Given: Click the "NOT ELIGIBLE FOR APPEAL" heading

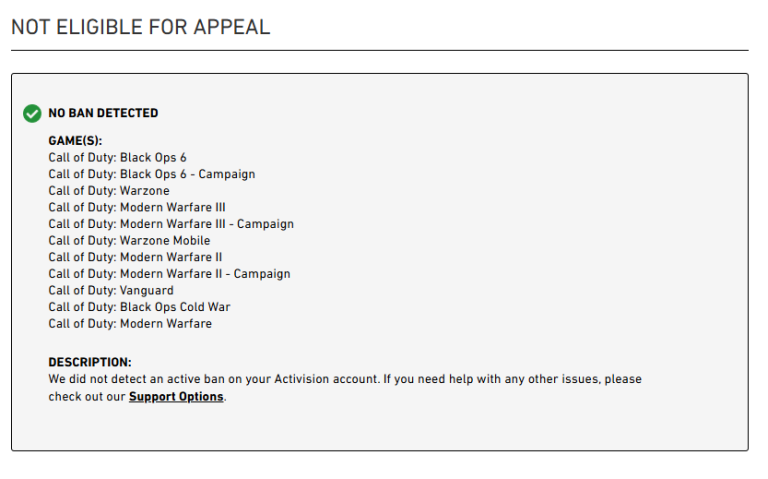Looking at the screenshot, I should [140, 27].
